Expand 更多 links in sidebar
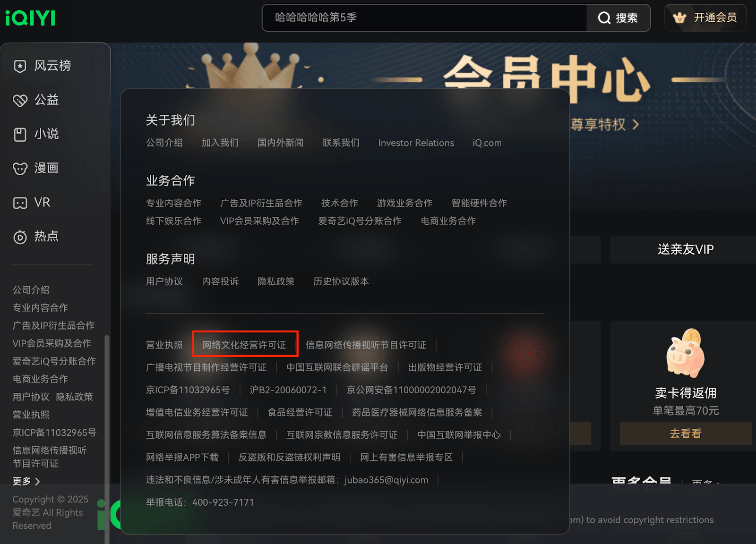 (26, 481)
